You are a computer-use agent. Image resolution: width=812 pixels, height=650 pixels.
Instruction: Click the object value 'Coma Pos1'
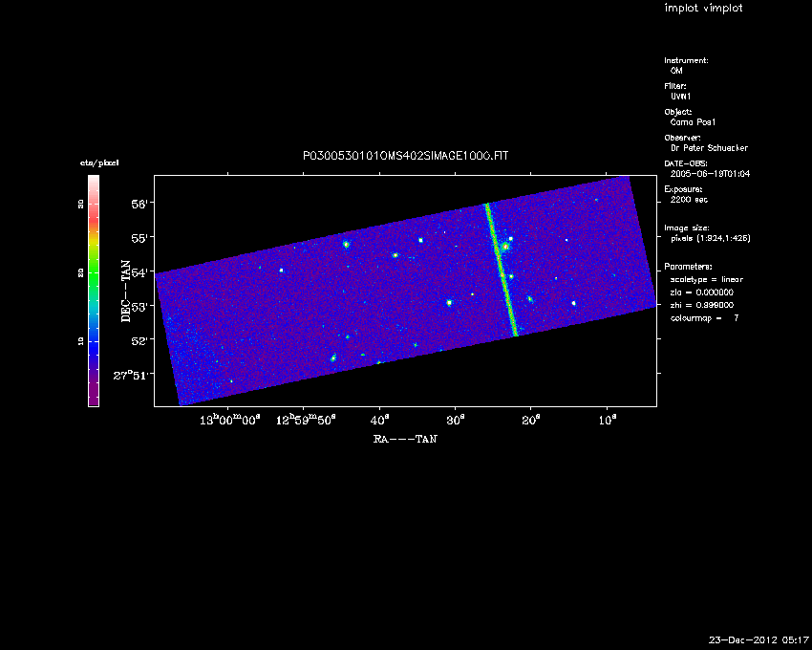pyautogui.click(x=693, y=122)
